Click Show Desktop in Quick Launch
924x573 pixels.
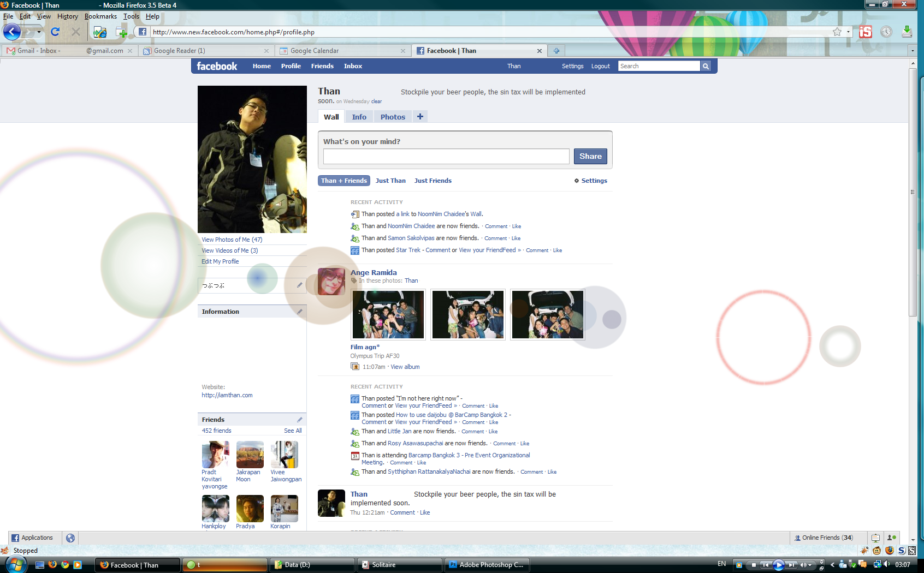point(40,565)
